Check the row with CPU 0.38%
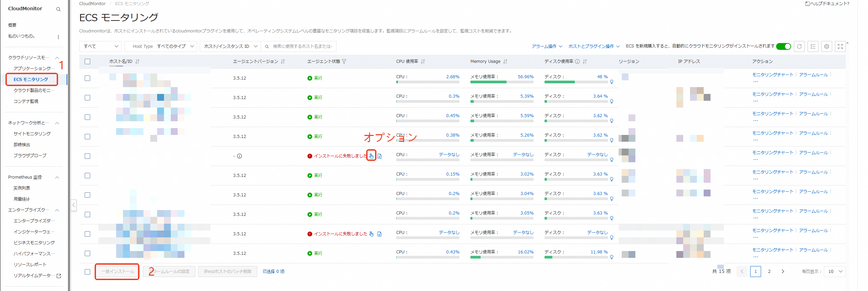 coord(87,137)
